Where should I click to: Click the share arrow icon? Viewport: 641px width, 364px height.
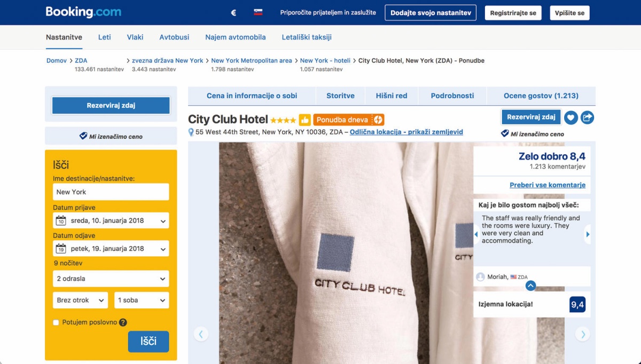point(588,117)
